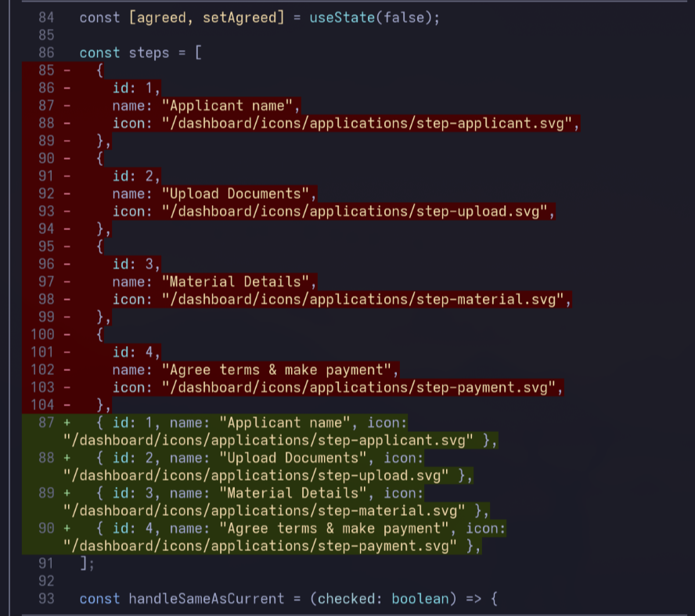Image resolution: width=695 pixels, height=616 pixels.
Task: Click removed line 98 step-material.svg icon path
Action: click(x=342, y=300)
